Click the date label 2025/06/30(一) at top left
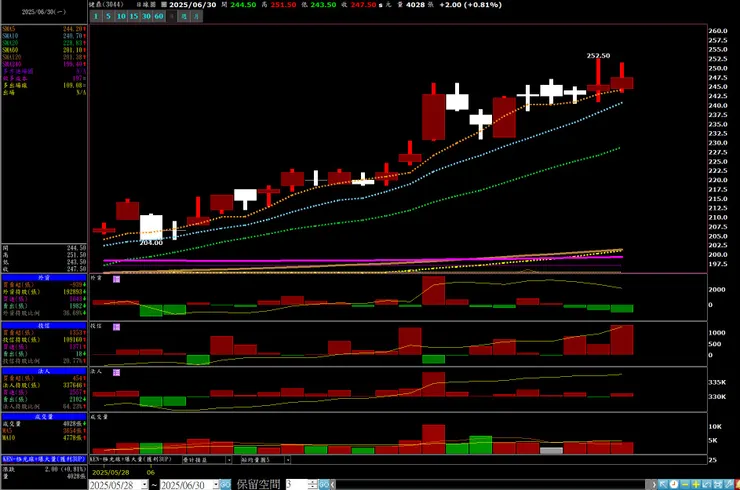The width and height of the screenshot is (740, 490). (x=44, y=12)
